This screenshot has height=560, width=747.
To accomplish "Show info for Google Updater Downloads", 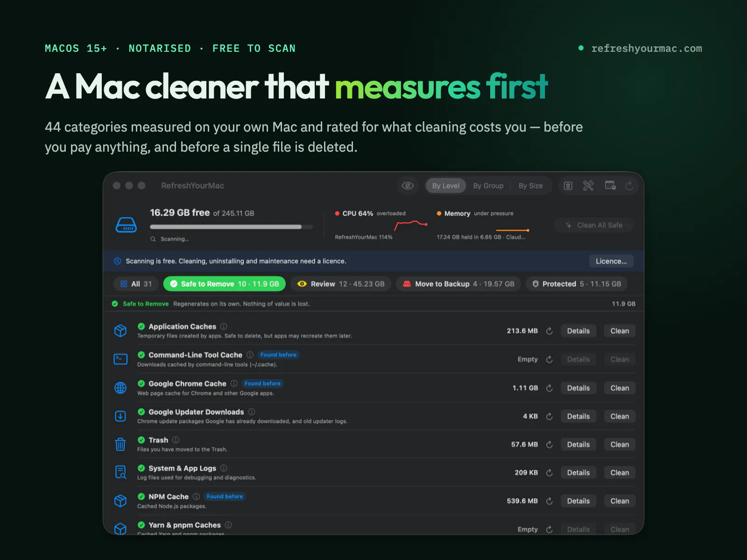I will [252, 412].
